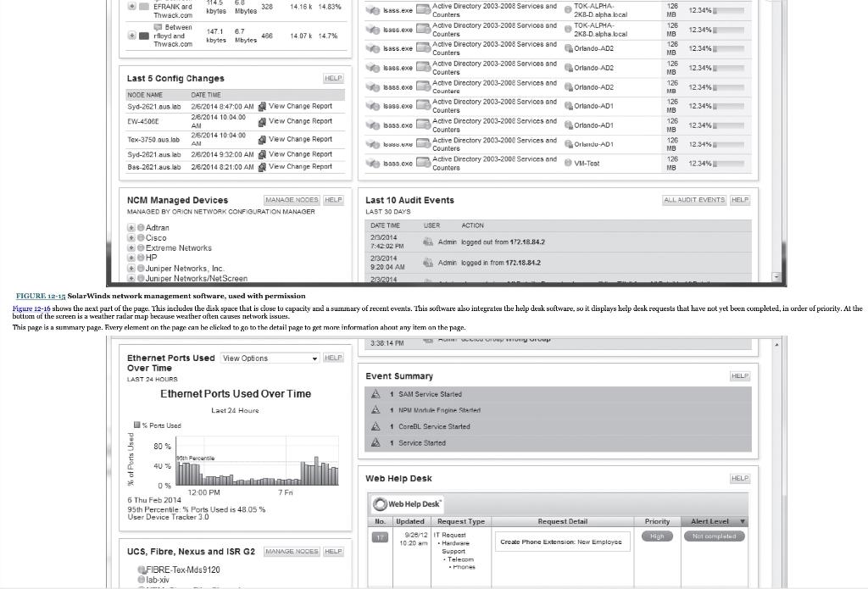Click the node status icon beside VM-Test
Screen dimensions: 868x589
[568, 164]
